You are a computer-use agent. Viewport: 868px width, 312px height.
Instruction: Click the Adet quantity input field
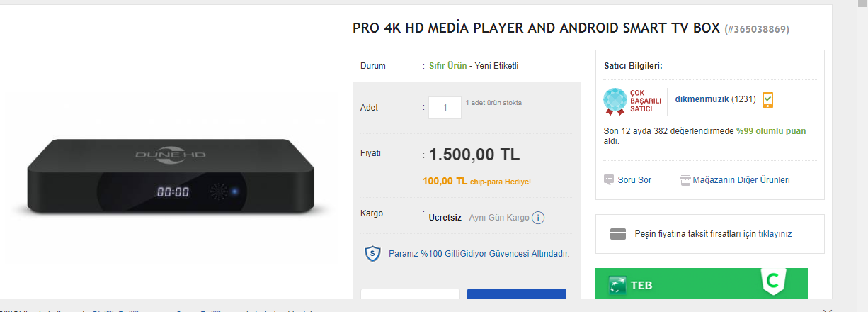[445, 108]
